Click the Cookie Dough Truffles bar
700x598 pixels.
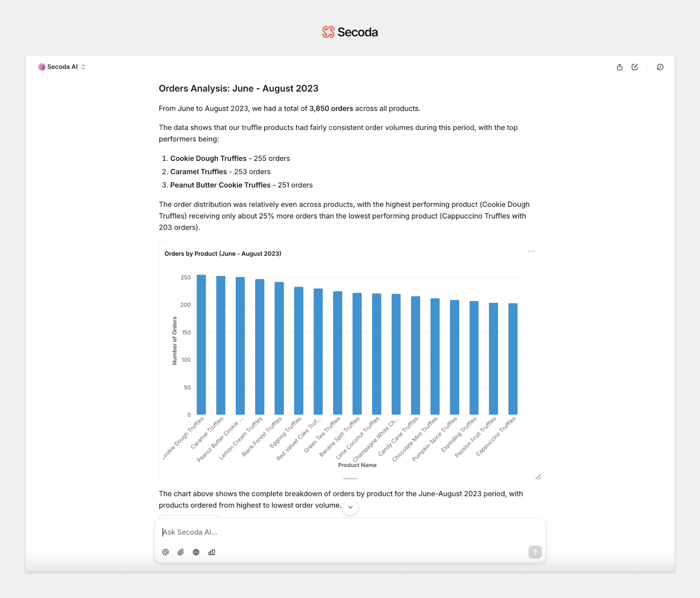(x=201, y=345)
